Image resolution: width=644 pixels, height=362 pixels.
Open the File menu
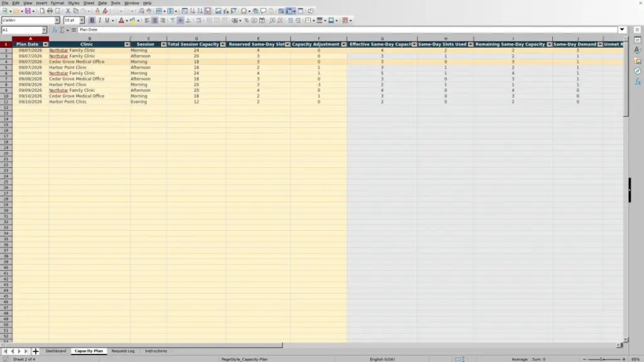point(5,3)
